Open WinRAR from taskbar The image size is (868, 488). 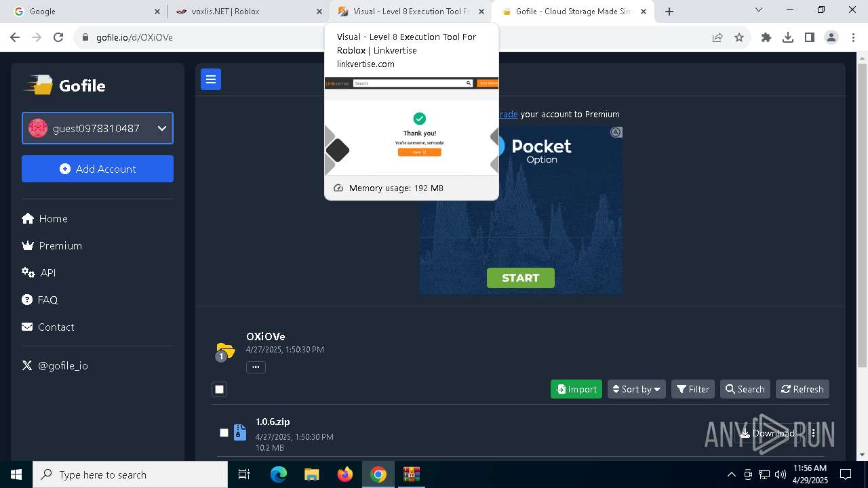[412, 474]
